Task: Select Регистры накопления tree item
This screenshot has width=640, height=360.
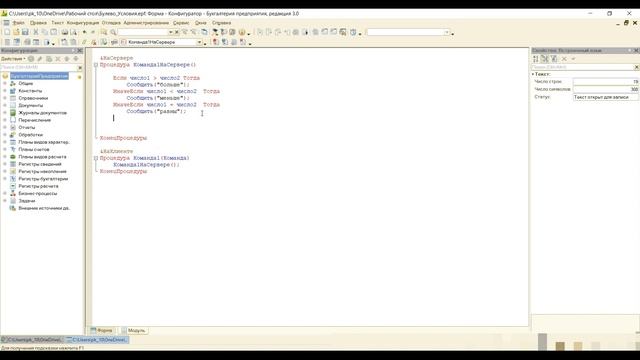Action: (42, 171)
